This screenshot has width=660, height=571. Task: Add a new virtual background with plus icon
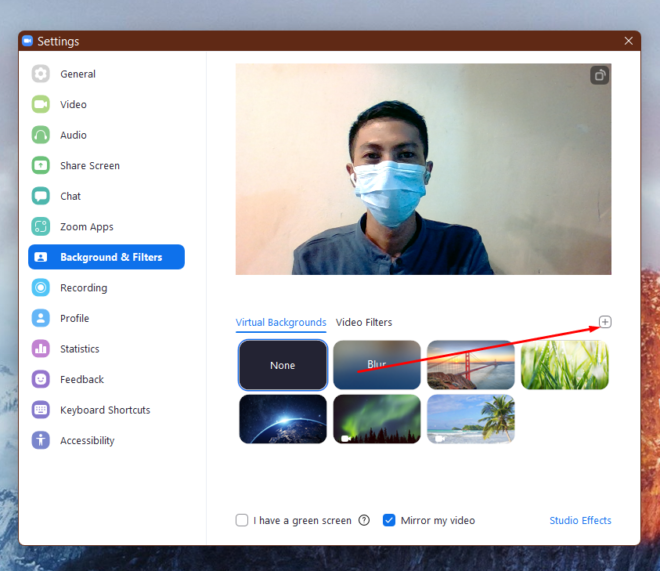(605, 322)
